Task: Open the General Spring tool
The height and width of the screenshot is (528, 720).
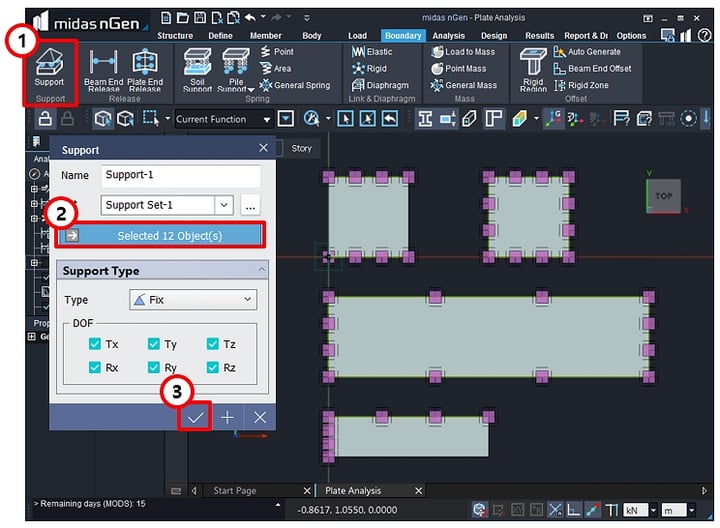Action: (294, 85)
